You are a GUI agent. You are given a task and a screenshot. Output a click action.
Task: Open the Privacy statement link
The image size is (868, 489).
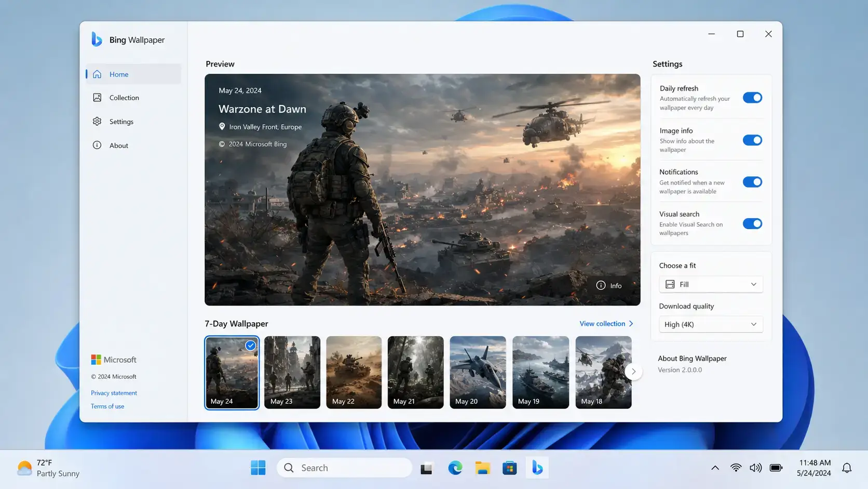click(114, 393)
